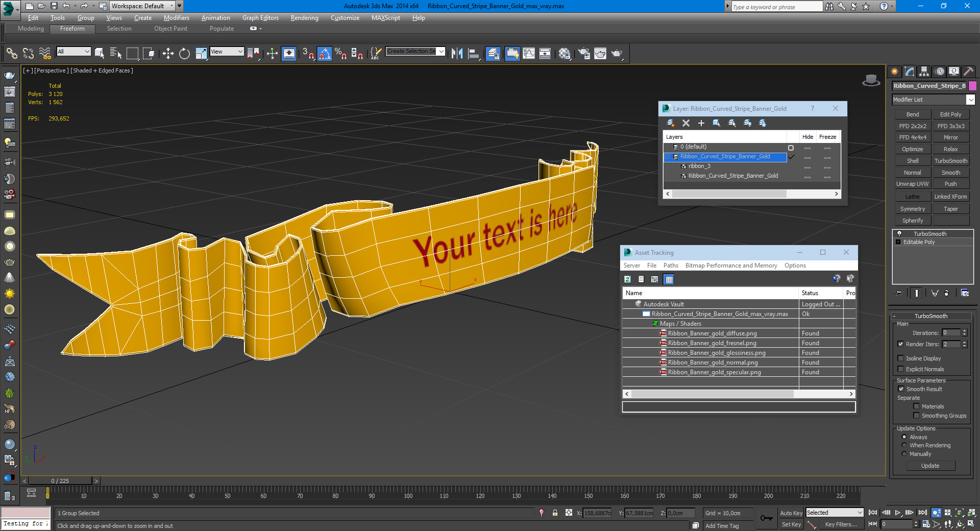The height and width of the screenshot is (531, 980).
Task: Select Always update option
Action: [x=904, y=437]
